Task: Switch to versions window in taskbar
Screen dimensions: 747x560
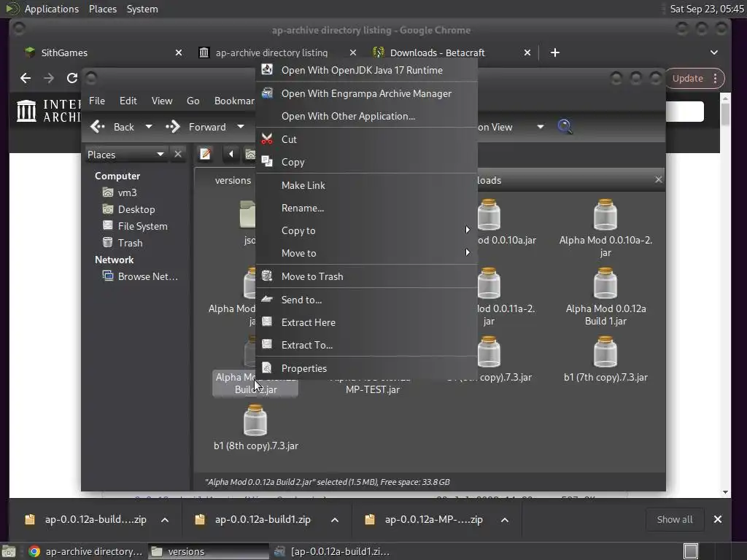Action: tap(208, 551)
